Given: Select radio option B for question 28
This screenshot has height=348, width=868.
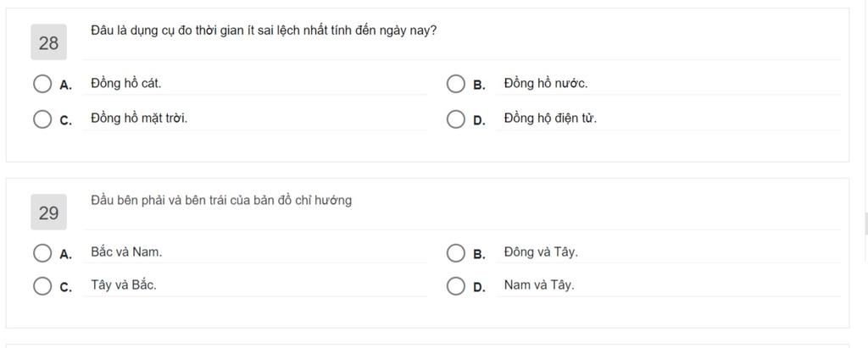Looking at the screenshot, I should click(455, 84).
